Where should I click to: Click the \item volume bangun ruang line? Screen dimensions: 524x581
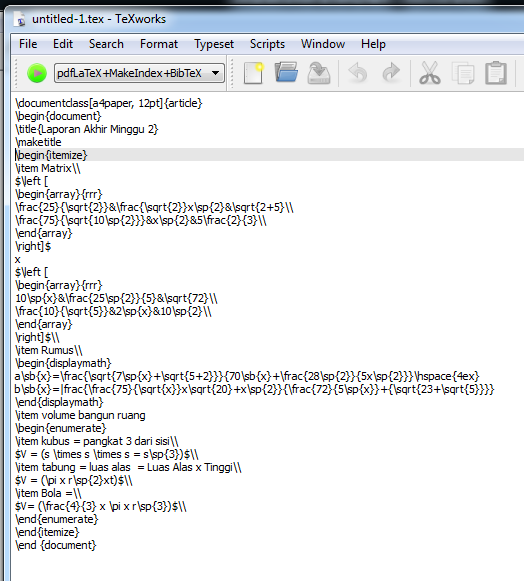(80, 415)
